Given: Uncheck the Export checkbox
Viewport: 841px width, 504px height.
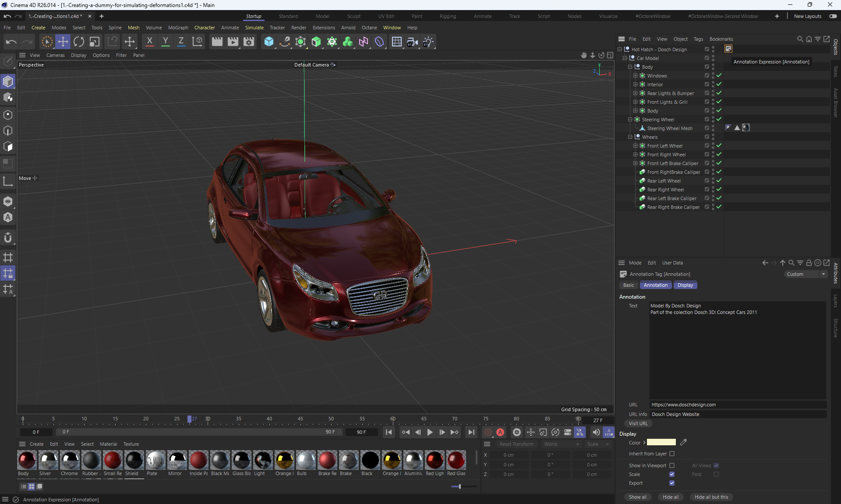Looking at the screenshot, I should (x=672, y=483).
